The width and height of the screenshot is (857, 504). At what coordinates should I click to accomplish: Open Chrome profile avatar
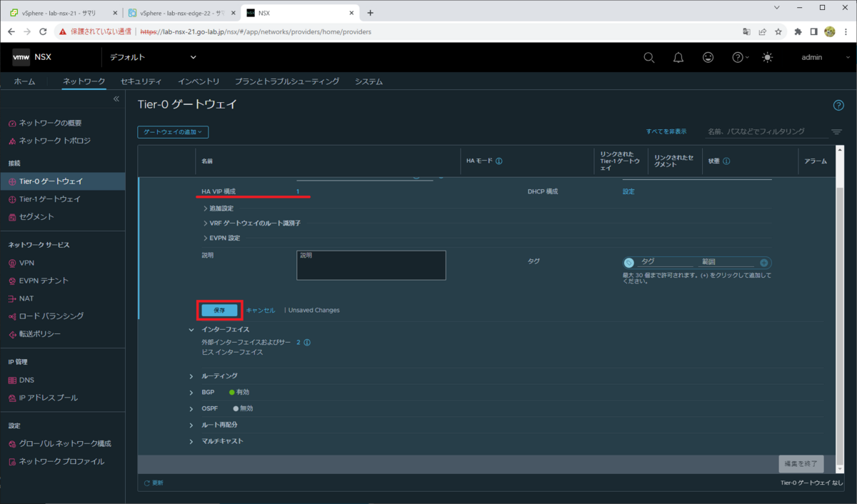[x=830, y=31]
